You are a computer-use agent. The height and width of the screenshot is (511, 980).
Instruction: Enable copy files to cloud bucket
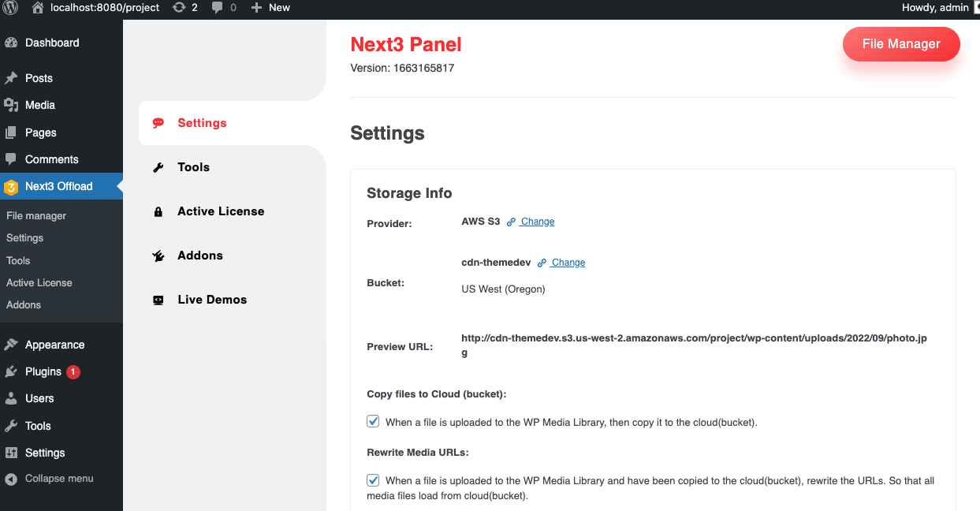(372, 421)
